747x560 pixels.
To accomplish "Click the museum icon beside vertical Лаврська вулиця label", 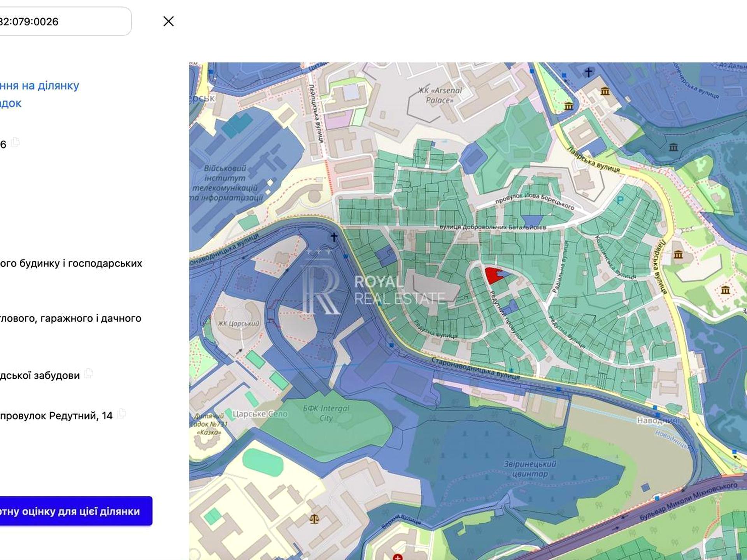I will tap(678, 255).
